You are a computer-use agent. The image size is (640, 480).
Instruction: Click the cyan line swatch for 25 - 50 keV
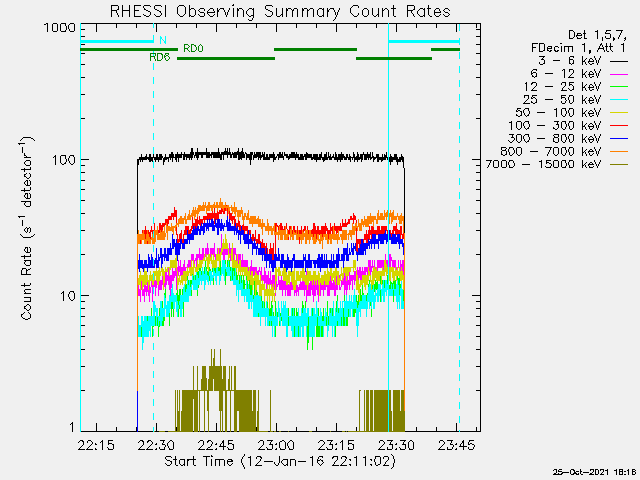[619, 100]
